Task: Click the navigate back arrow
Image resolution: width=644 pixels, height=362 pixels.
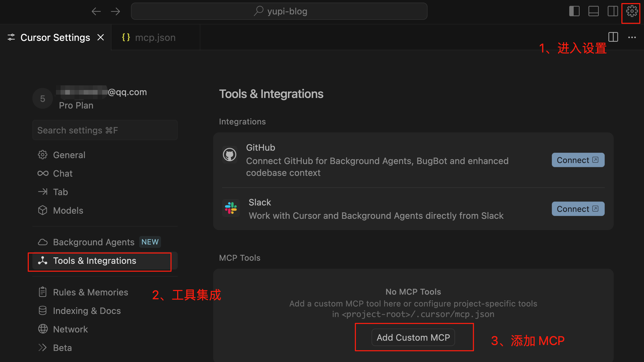Action: click(96, 11)
